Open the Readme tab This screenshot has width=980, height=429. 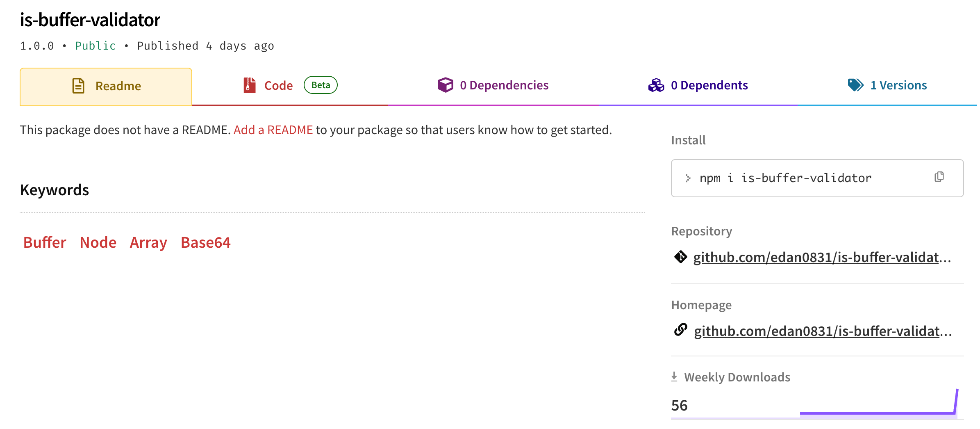coord(118,86)
